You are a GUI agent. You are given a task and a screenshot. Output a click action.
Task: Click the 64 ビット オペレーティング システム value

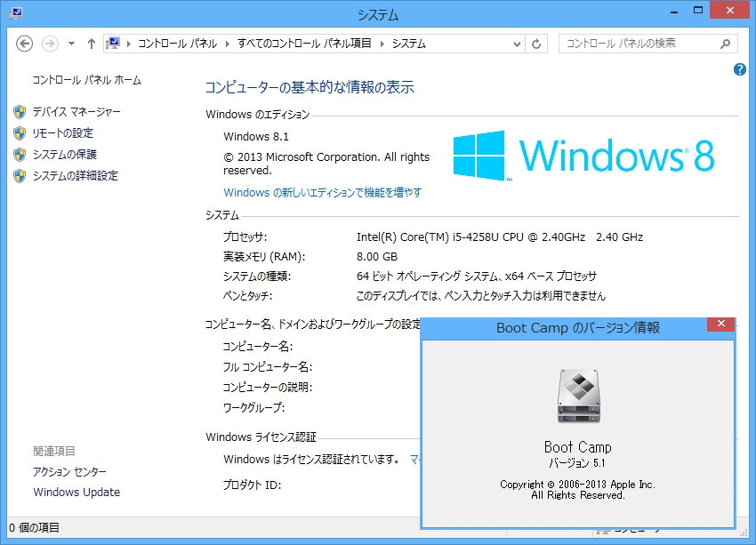(x=477, y=277)
